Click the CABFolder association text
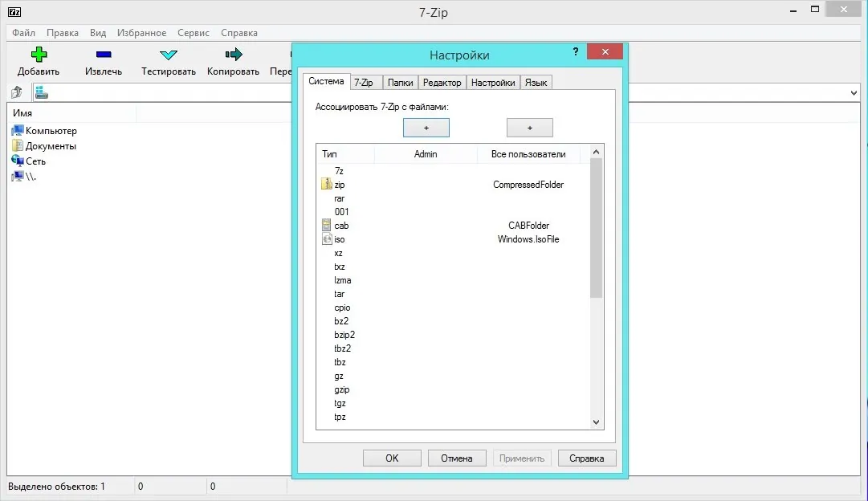Viewport: 868px width, 501px height. pyautogui.click(x=528, y=226)
